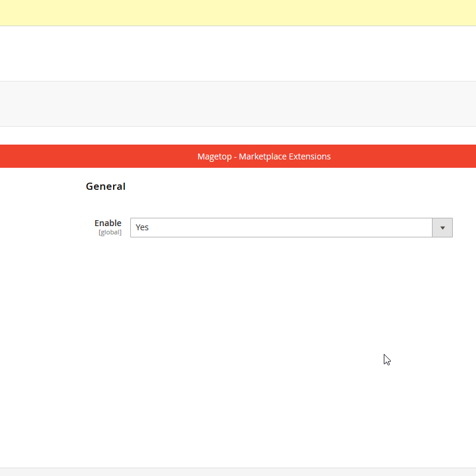Click the bold 'Enable' field label
This screenshot has width=476, height=476.
(x=108, y=223)
